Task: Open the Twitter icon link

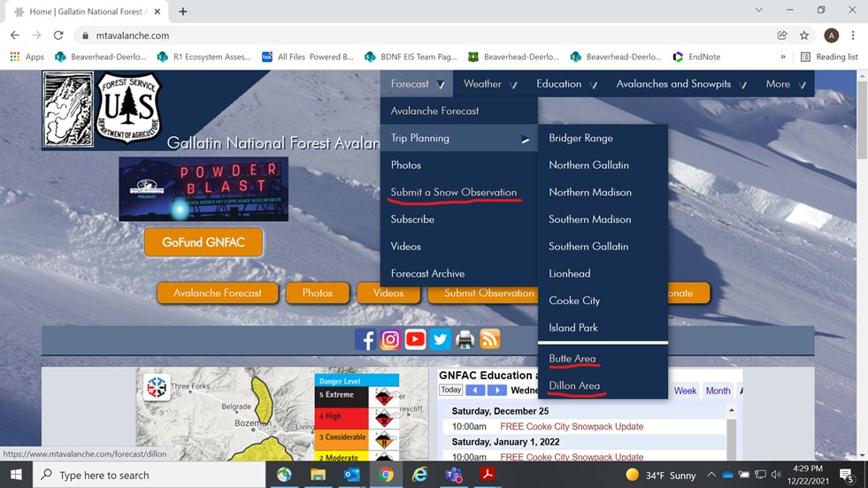Action: [x=440, y=339]
